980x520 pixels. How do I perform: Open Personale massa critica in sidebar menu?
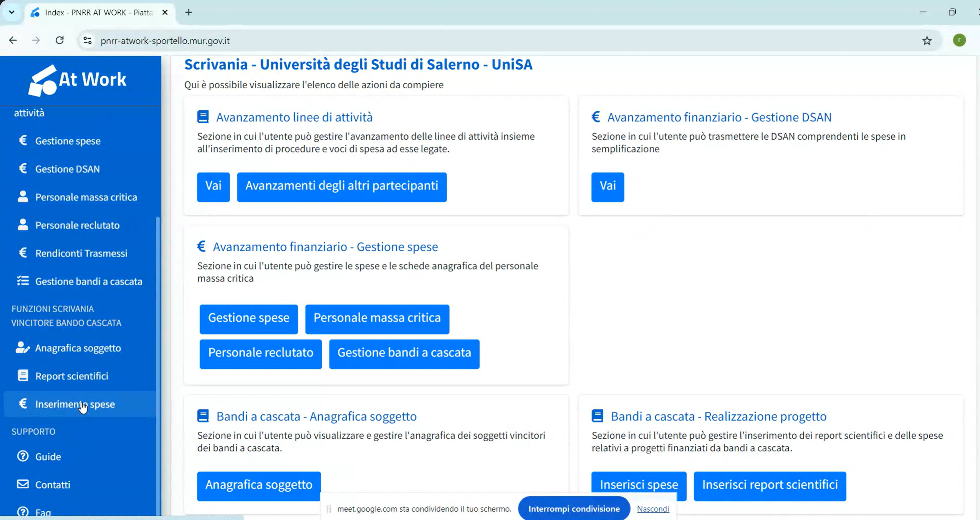tap(79, 197)
